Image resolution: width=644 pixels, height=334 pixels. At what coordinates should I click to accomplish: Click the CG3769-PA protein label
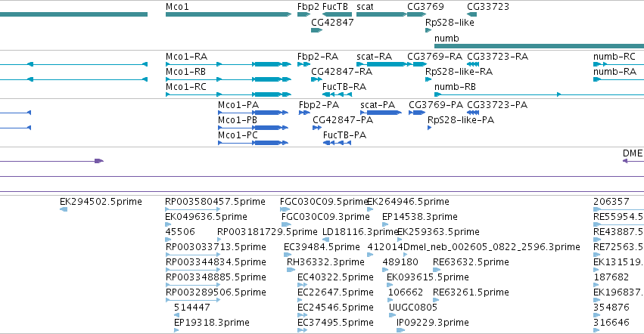pyautogui.click(x=436, y=104)
